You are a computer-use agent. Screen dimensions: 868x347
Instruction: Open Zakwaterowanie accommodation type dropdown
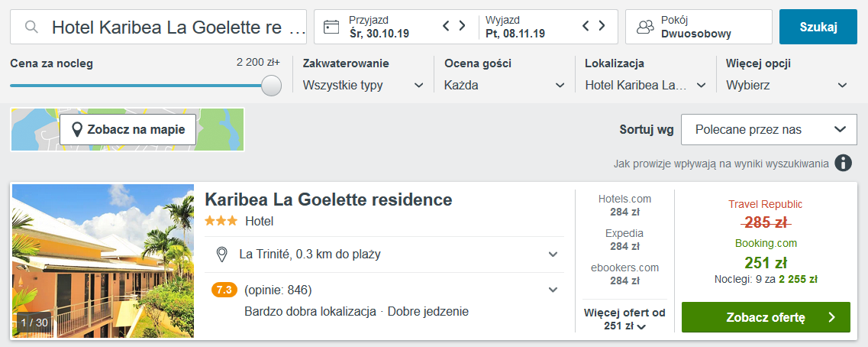[x=363, y=86]
